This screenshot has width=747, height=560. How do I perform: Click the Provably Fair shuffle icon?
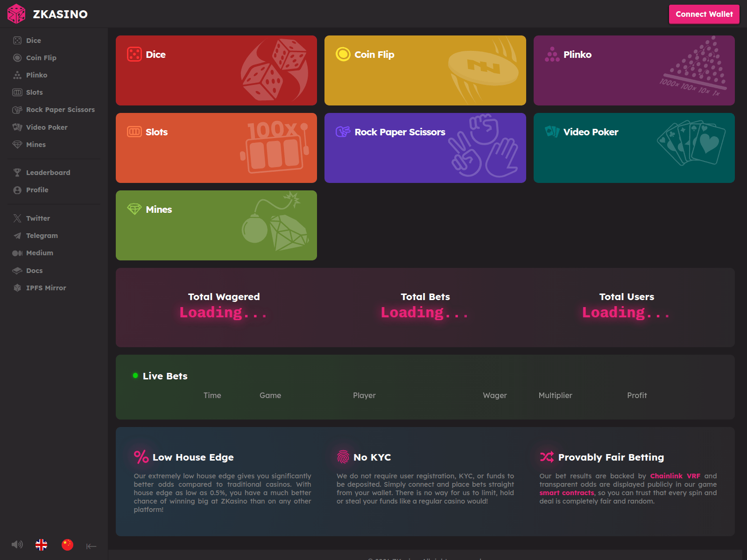547,457
